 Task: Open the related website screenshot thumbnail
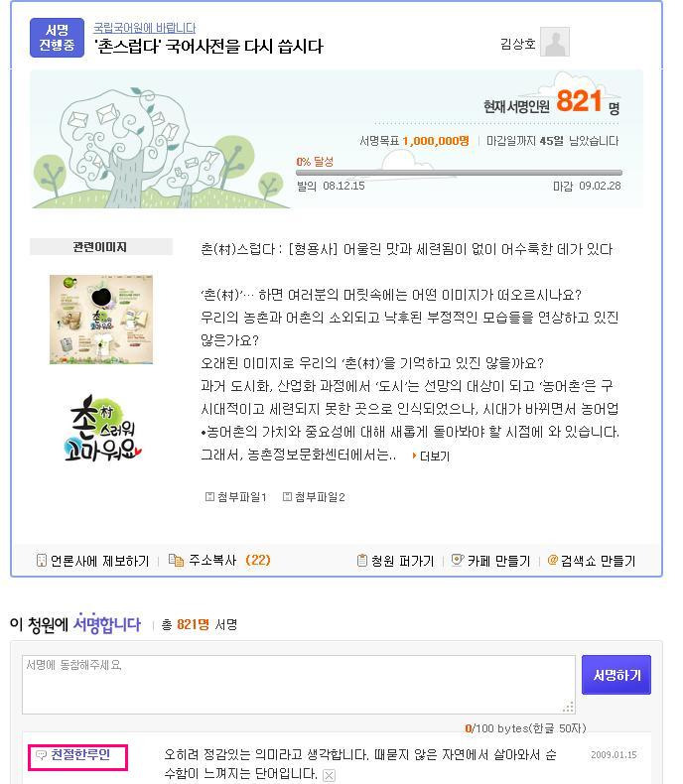coord(101,320)
